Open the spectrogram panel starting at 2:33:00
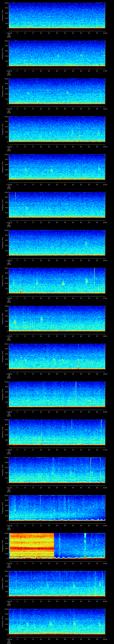114x644 pixels. point(57,167)
